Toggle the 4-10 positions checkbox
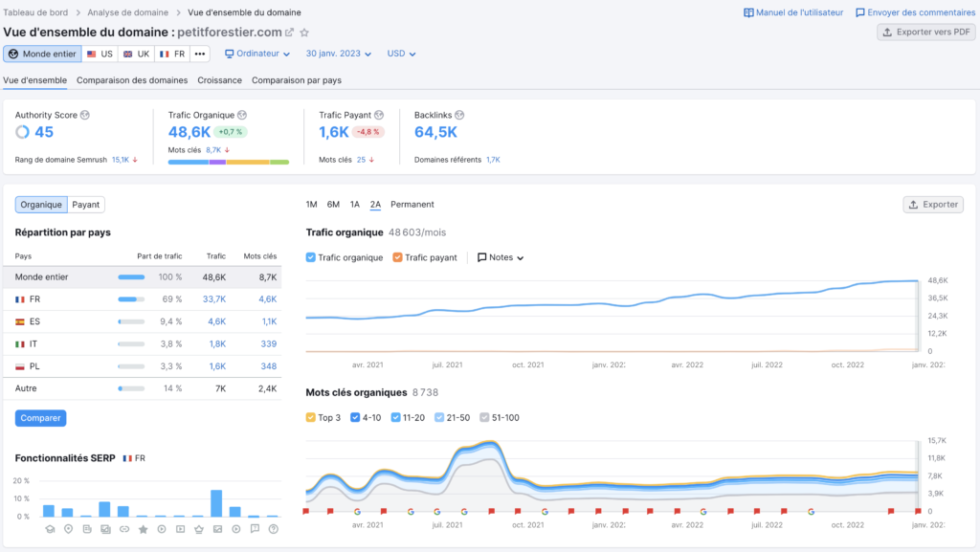Screen dimensions: 980x552 click(355, 417)
